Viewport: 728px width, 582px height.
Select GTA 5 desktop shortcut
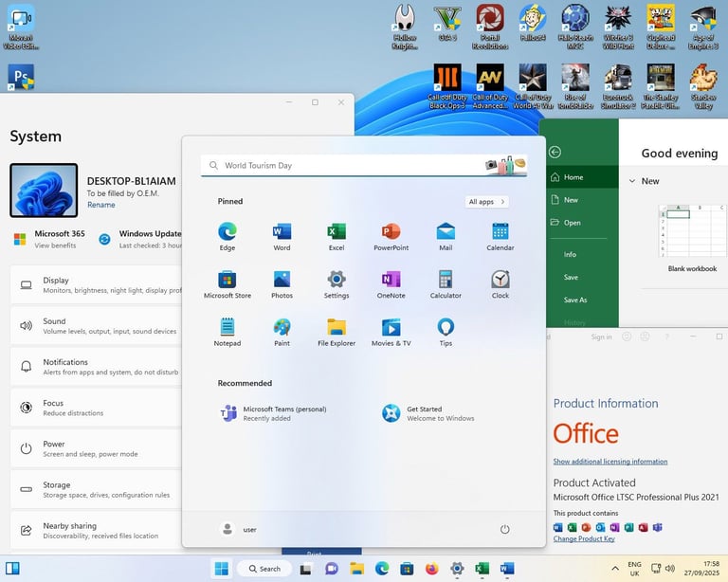pos(447,23)
